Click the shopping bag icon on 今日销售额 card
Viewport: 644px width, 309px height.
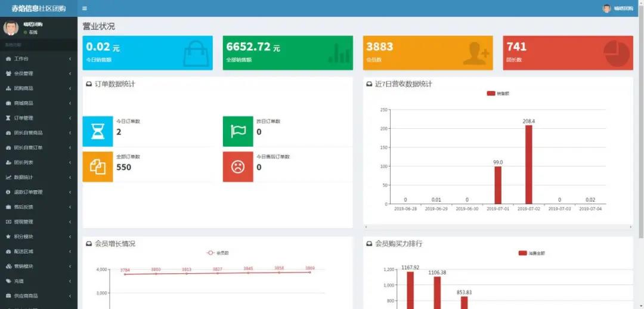pyautogui.click(x=196, y=53)
